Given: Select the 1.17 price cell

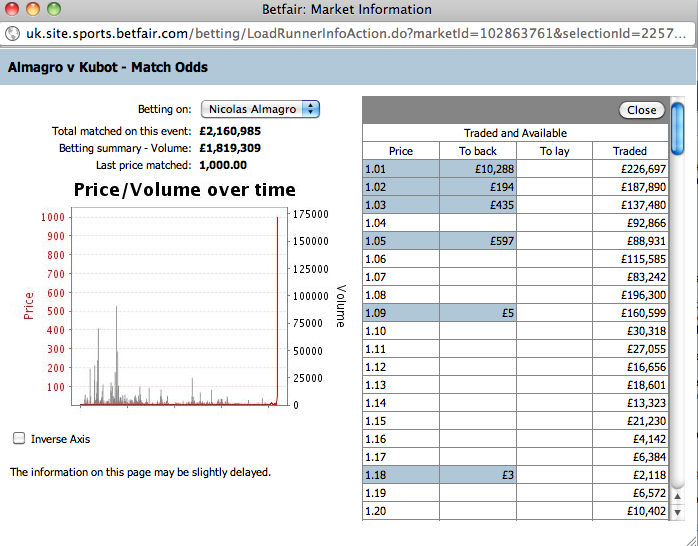Looking at the screenshot, I should click(x=401, y=457).
